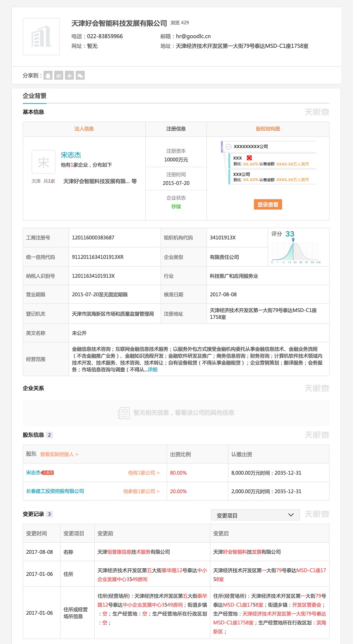
Task: Click the 浏览 429 view count
Action: point(180,23)
